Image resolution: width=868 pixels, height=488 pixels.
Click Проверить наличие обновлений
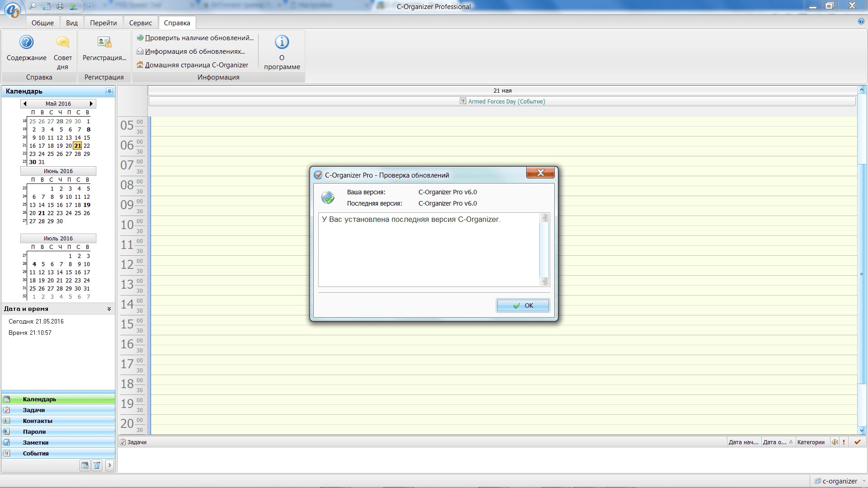195,38
